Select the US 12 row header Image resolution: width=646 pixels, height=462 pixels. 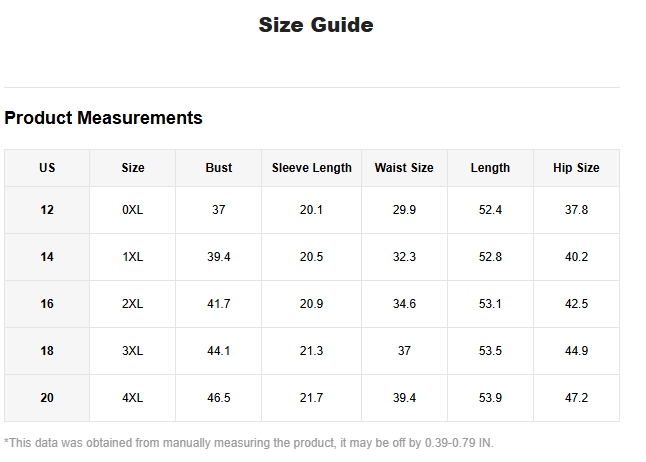click(x=47, y=210)
